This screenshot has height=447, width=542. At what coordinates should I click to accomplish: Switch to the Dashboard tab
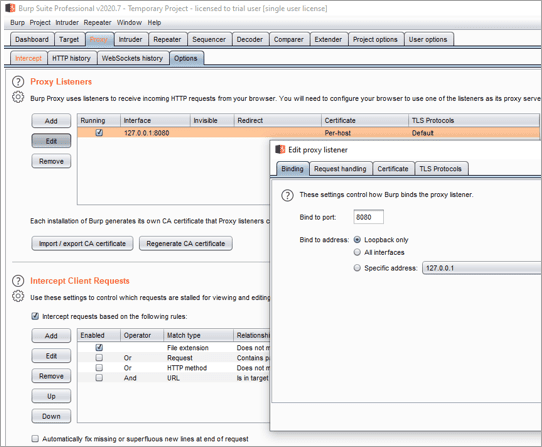coord(32,39)
